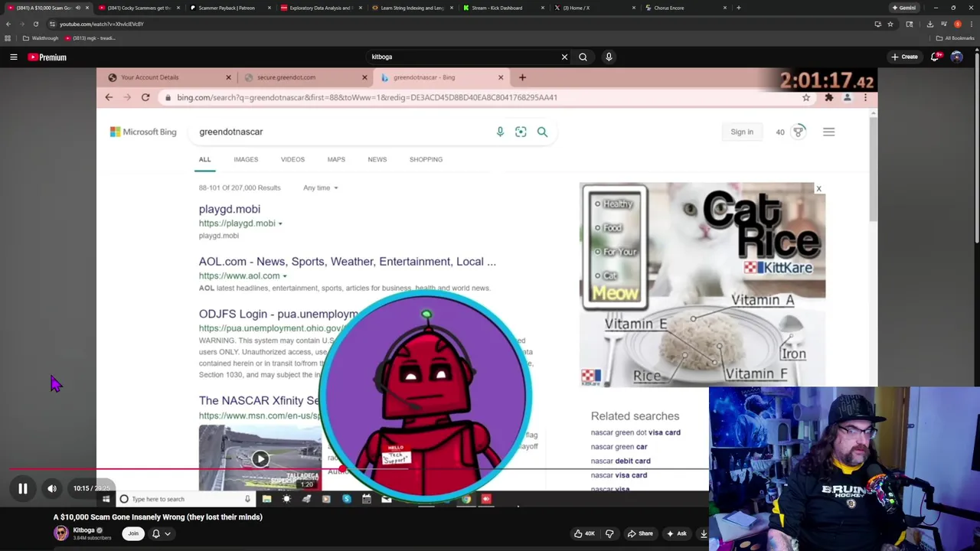This screenshot has height=551, width=980.
Task: Select the Healthy radio option in ad
Action: coord(598,204)
